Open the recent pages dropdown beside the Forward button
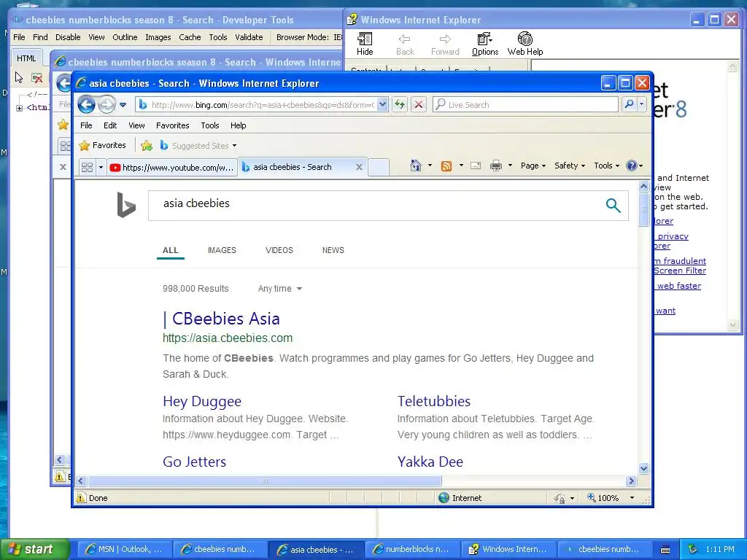The width and height of the screenshot is (747, 560). (x=123, y=105)
